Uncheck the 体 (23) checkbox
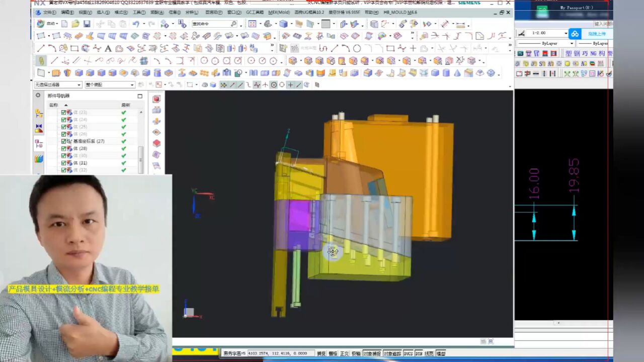644x362 pixels. 63,113
